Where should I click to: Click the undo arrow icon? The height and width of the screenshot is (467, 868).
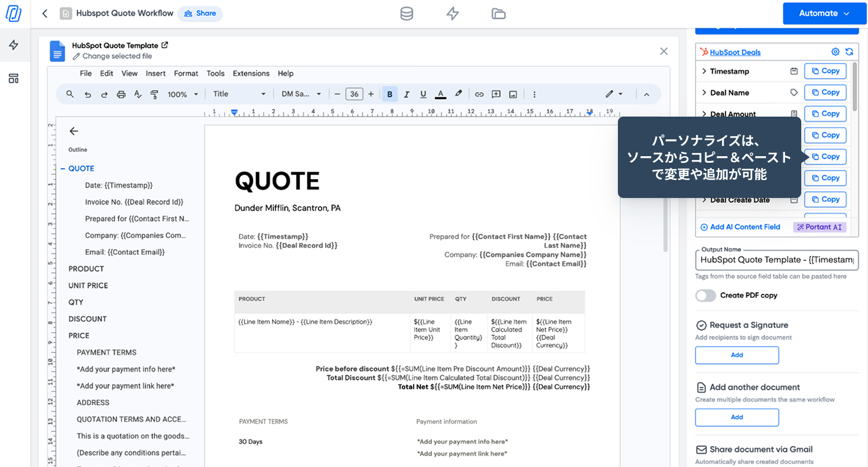click(87, 94)
